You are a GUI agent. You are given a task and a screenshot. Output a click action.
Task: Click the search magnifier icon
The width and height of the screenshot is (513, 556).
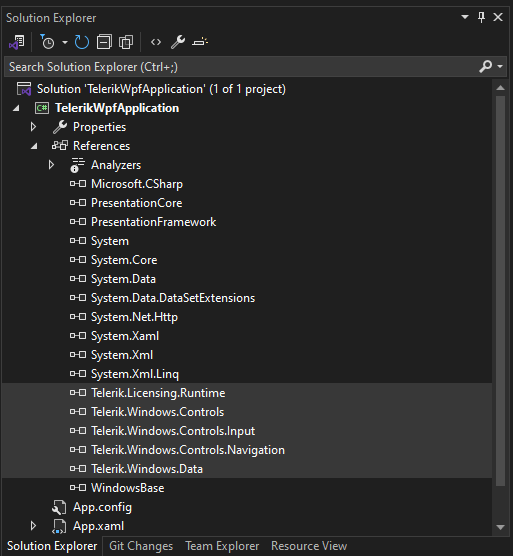[486, 66]
